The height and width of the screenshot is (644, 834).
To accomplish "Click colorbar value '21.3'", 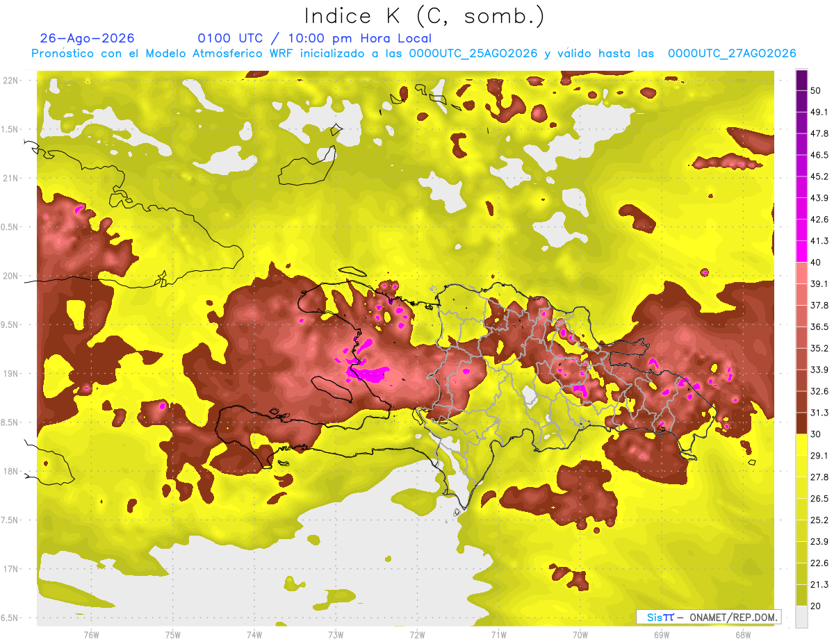I will 819,584.
